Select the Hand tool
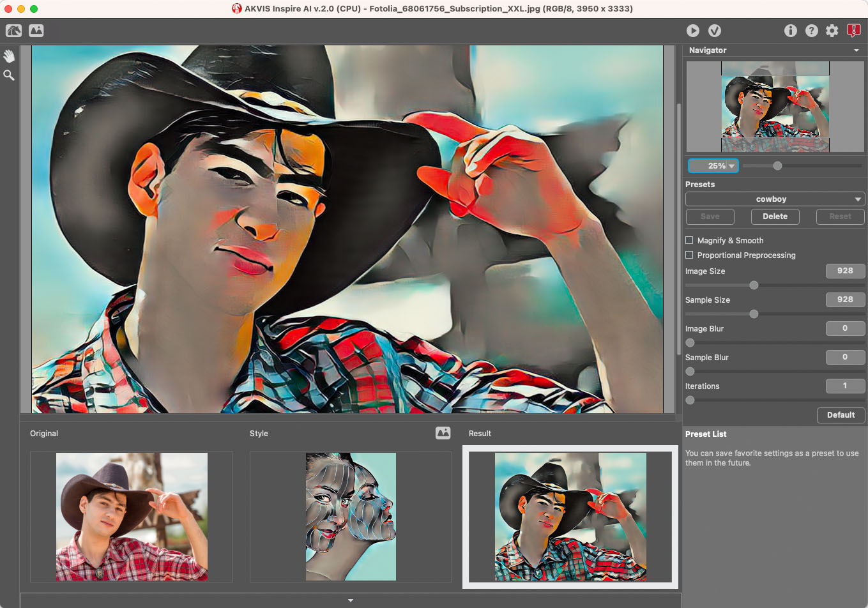 (9, 56)
